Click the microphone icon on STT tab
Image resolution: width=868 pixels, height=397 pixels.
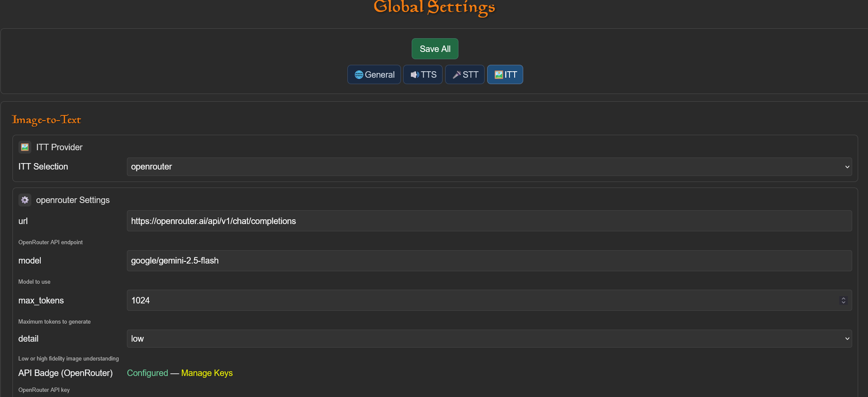pos(457,75)
